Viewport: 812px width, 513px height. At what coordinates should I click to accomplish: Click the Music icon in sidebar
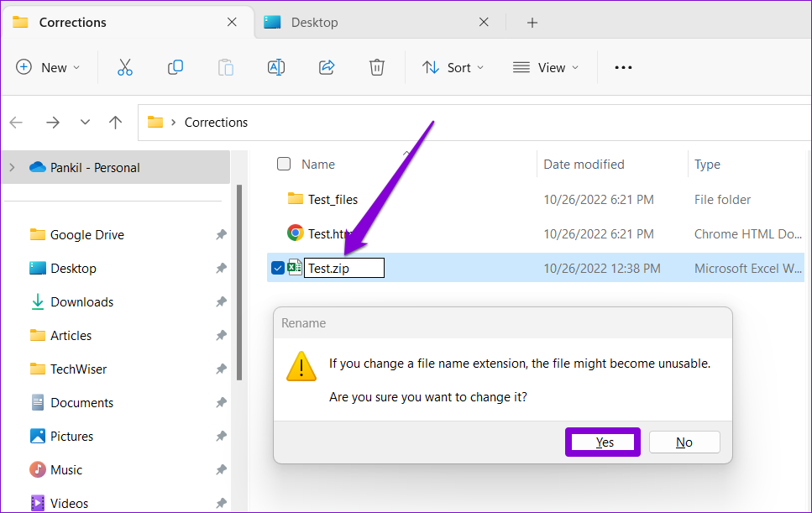[37, 469]
